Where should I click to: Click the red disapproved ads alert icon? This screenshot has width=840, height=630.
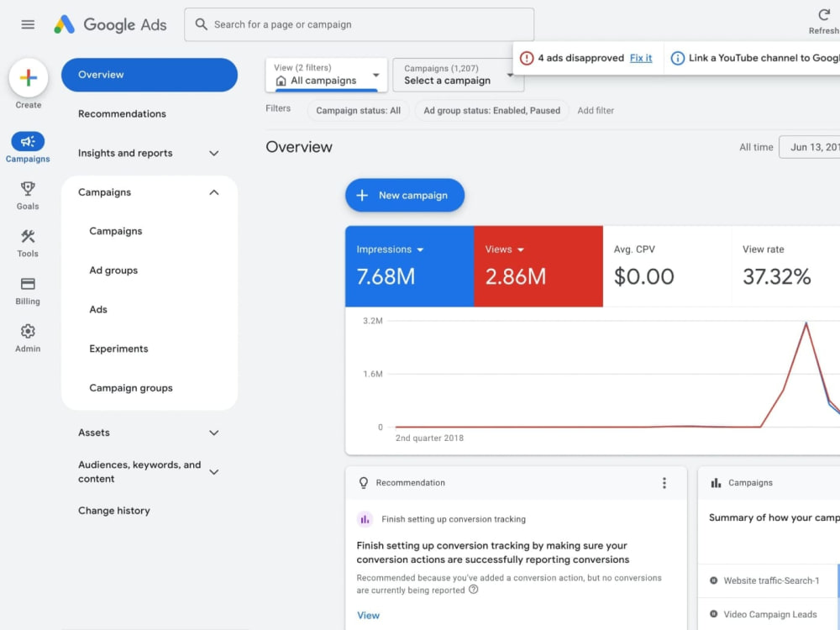point(527,58)
